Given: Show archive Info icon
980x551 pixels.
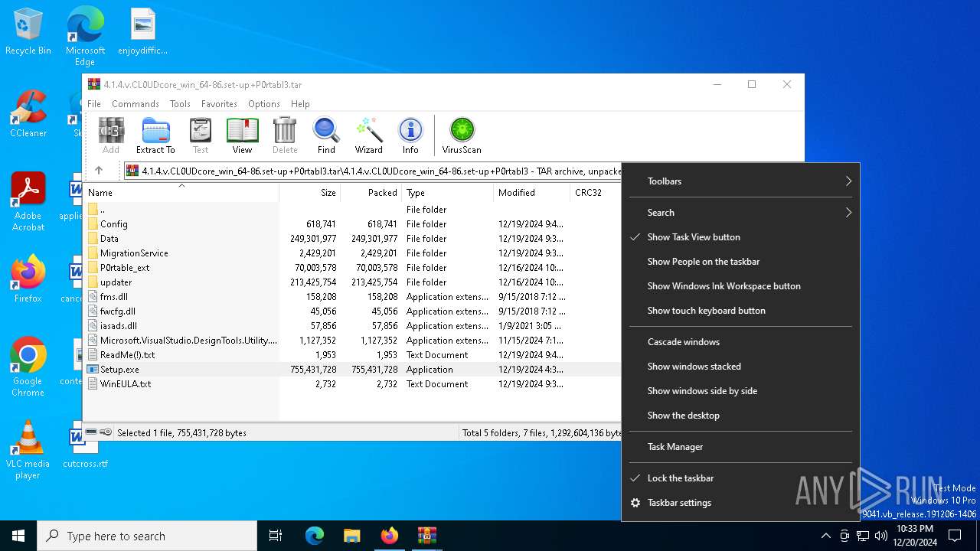Looking at the screenshot, I should click(410, 135).
